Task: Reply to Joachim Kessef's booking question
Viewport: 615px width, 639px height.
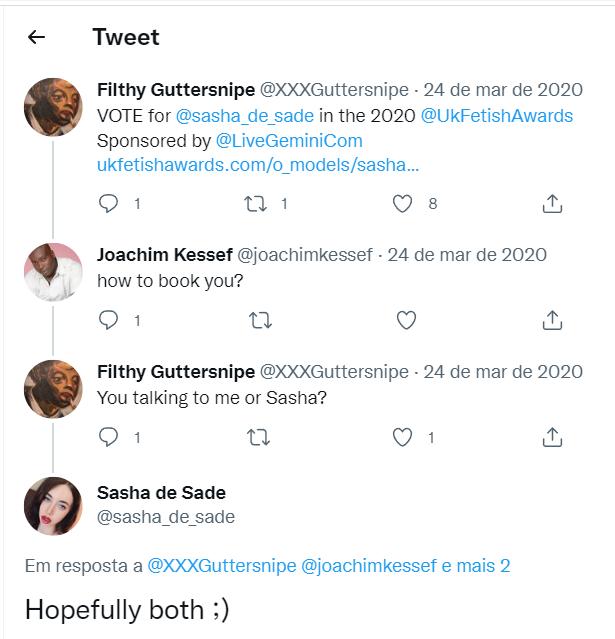Action: point(109,321)
